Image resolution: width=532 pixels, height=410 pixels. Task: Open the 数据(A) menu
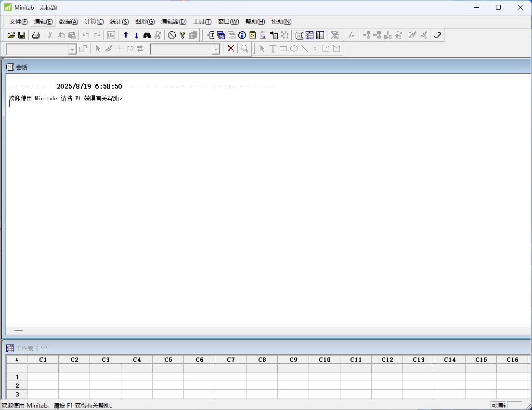pos(68,21)
